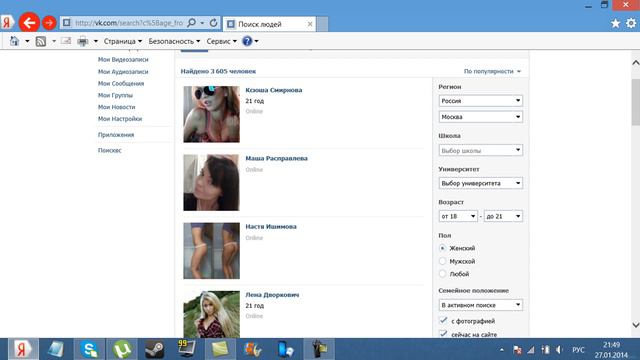Click the RSS feeds icon
Screen dimensions: 640x360
click(40, 41)
